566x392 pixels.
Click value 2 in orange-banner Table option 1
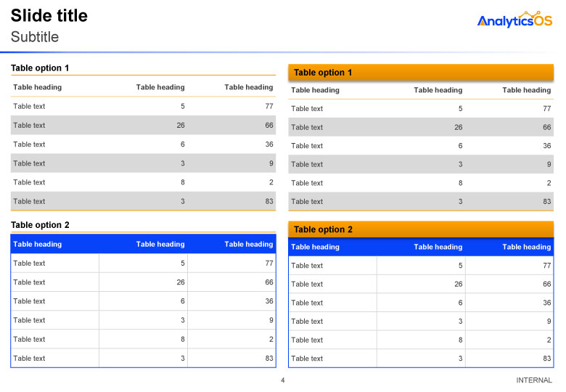(x=549, y=183)
